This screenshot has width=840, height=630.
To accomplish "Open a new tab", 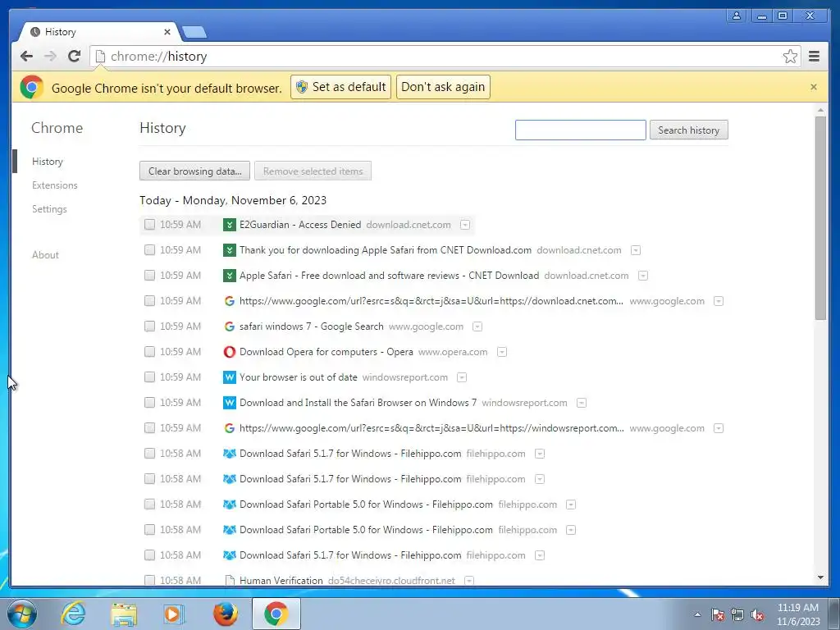I will tap(194, 32).
